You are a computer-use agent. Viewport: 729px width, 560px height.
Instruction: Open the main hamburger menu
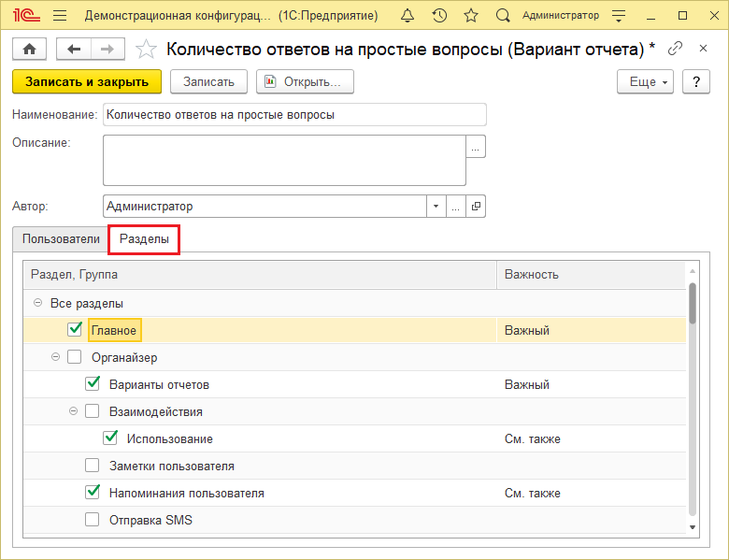(60, 15)
